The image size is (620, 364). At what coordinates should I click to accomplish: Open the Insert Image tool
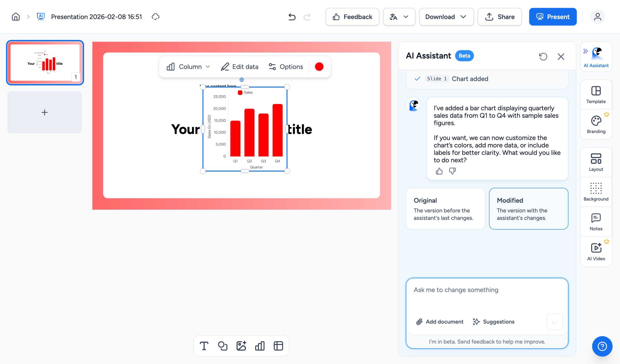pyautogui.click(x=241, y=346)
